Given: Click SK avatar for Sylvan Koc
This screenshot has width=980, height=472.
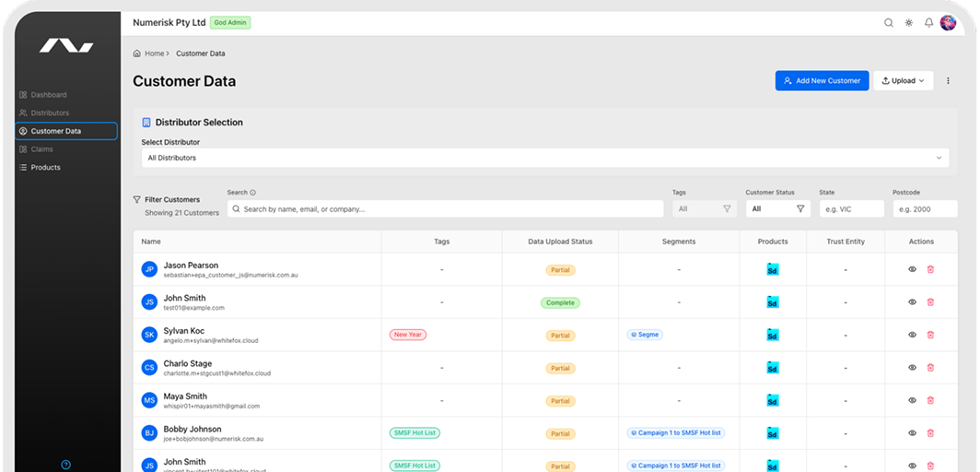Looking at the screenshot, I should (x=149, y=335).
